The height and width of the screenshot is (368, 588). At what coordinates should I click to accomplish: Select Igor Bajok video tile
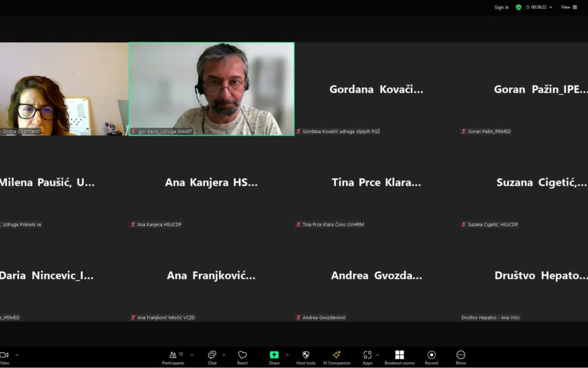pyautogui.click(x=211, y=89)
